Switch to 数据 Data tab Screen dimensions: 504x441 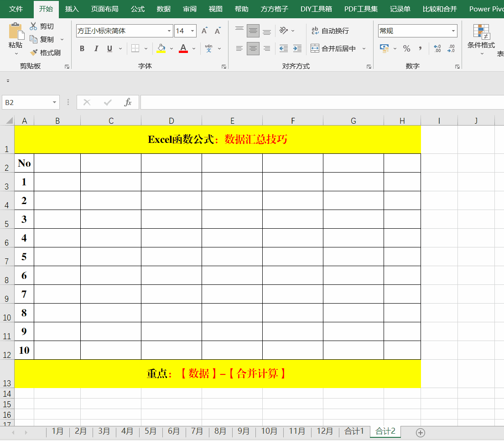164,9
